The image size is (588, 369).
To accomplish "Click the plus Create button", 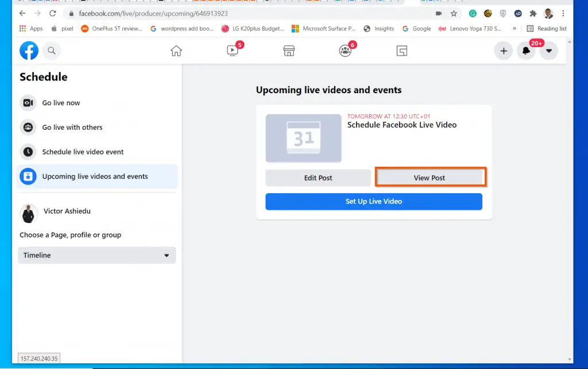I will pos(503,51).
